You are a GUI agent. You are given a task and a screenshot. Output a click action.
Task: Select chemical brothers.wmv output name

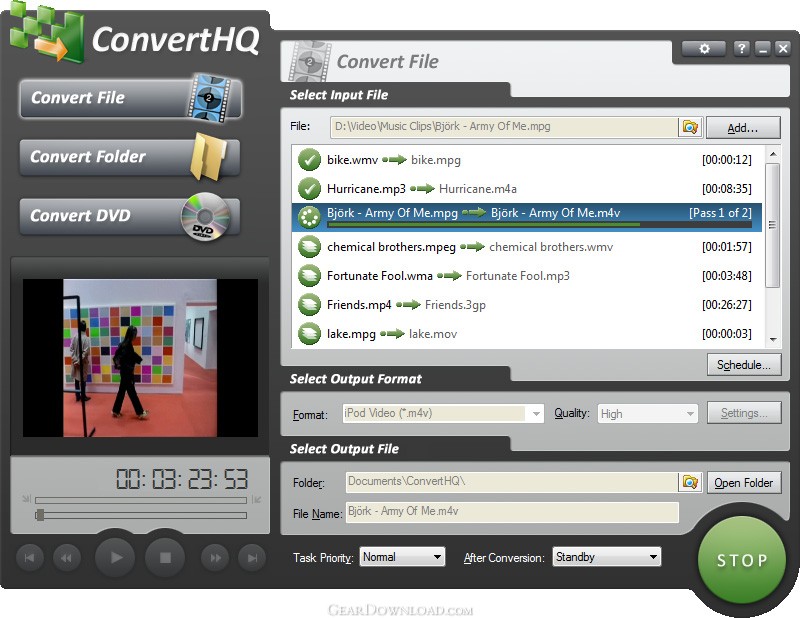[x=551, y=247]
